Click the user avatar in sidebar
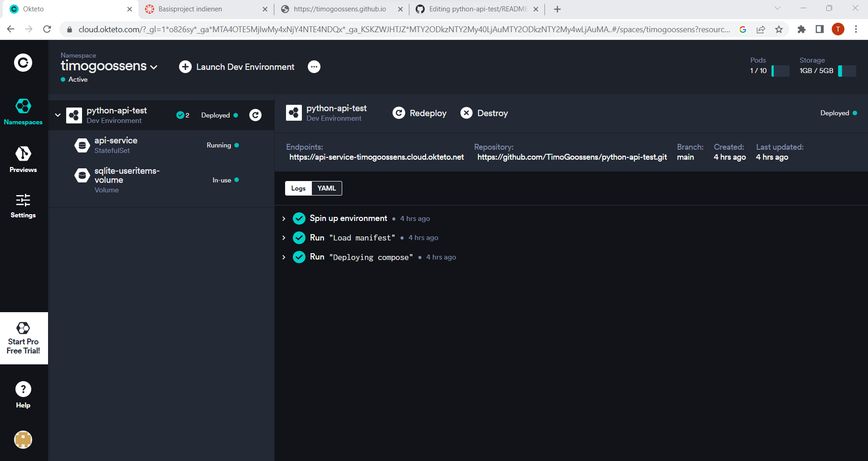Screen dimensions: 868x461 23,440
